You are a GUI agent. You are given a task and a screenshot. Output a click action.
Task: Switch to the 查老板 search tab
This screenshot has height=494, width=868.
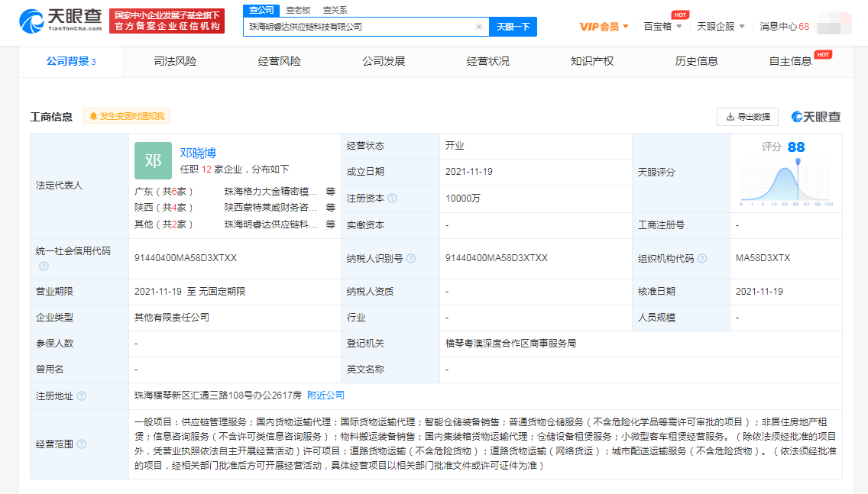pyautogui.click(x=300, y=10)
